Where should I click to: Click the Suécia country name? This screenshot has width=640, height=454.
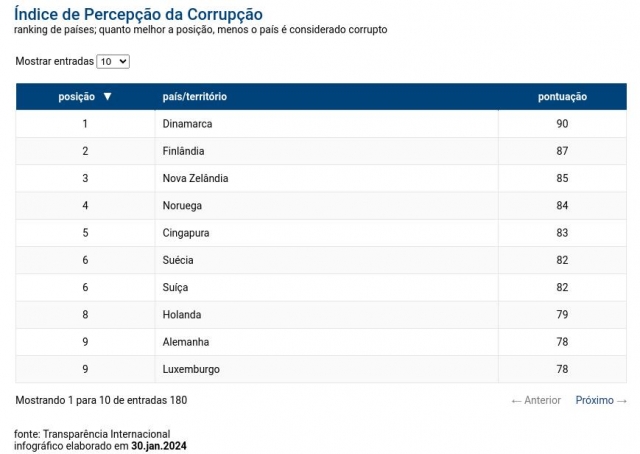[178, 260]
